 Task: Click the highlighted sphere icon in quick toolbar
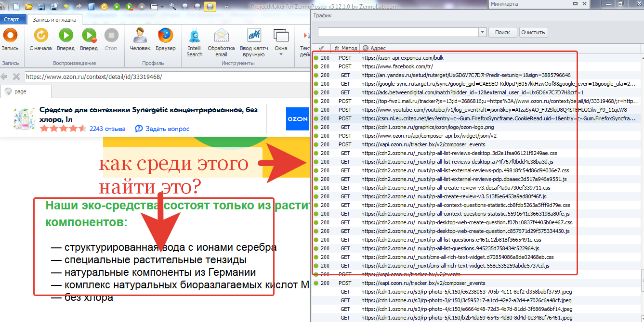[x=210, y=7]
